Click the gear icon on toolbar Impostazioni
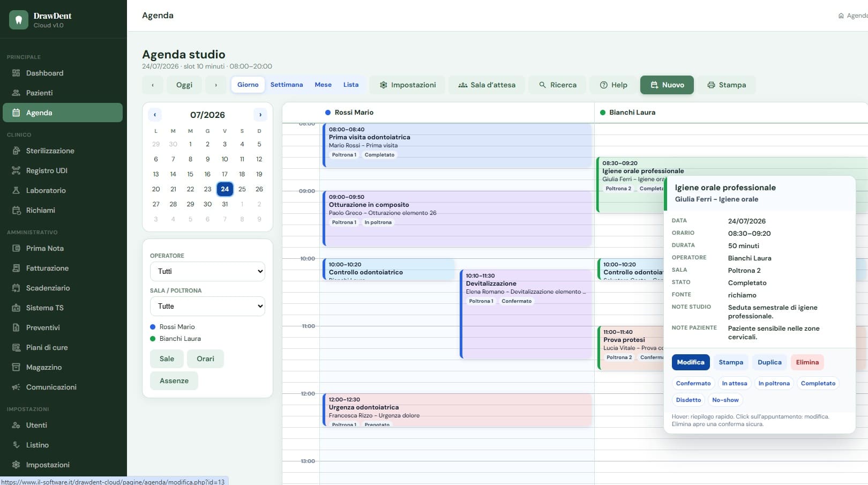This screenshot has height=485, width=868. pyautogui.click(x=384, y=85)
